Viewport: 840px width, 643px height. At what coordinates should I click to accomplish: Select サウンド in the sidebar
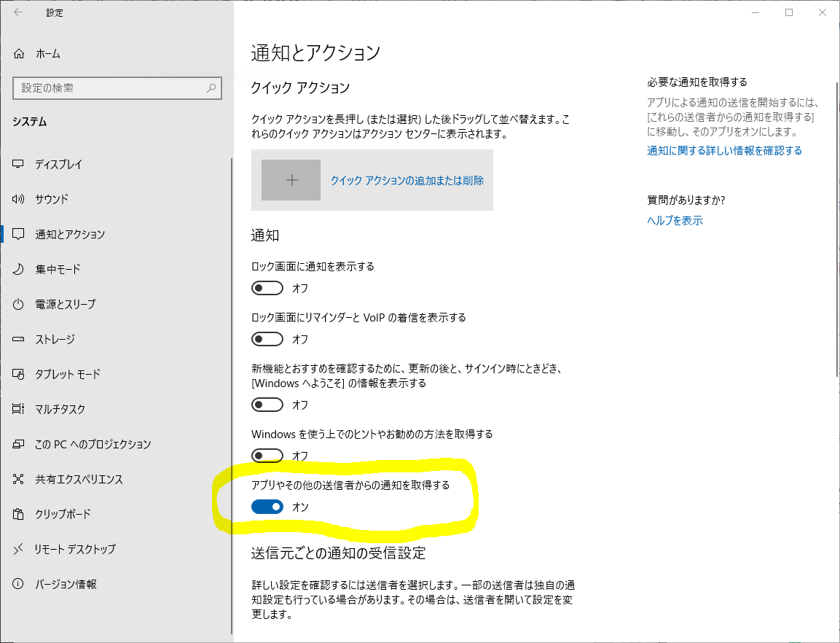52,199
